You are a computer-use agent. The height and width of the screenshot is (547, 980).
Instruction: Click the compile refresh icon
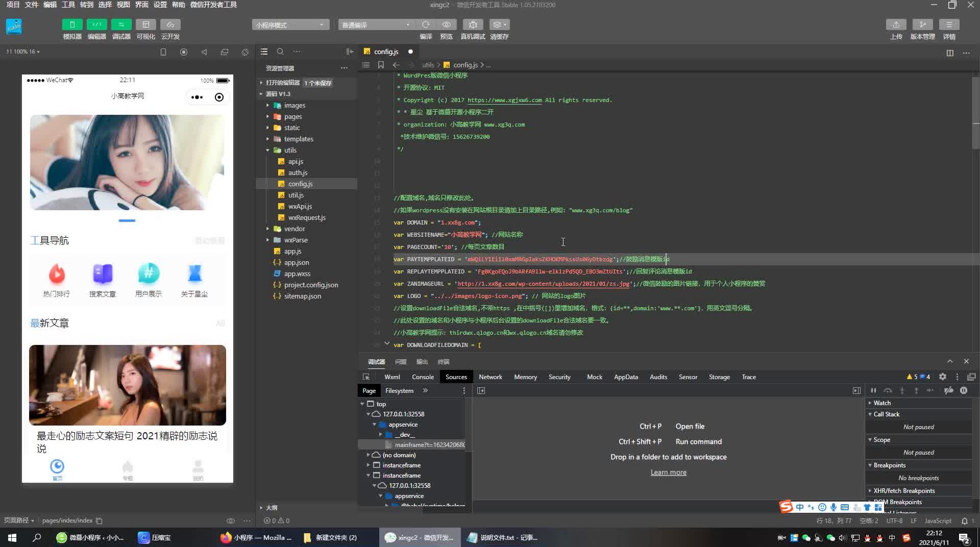[x=426, y=24]
